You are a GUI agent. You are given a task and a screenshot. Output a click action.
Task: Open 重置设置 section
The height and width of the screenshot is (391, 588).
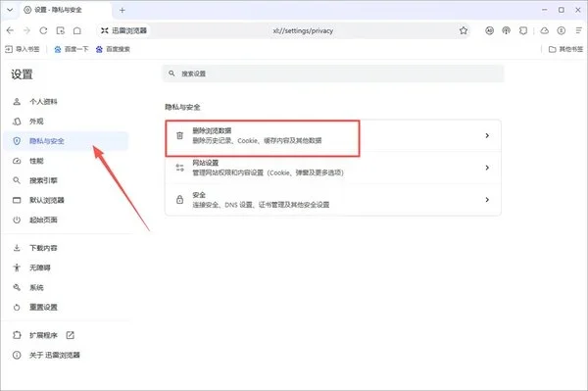tap(66, 308)
